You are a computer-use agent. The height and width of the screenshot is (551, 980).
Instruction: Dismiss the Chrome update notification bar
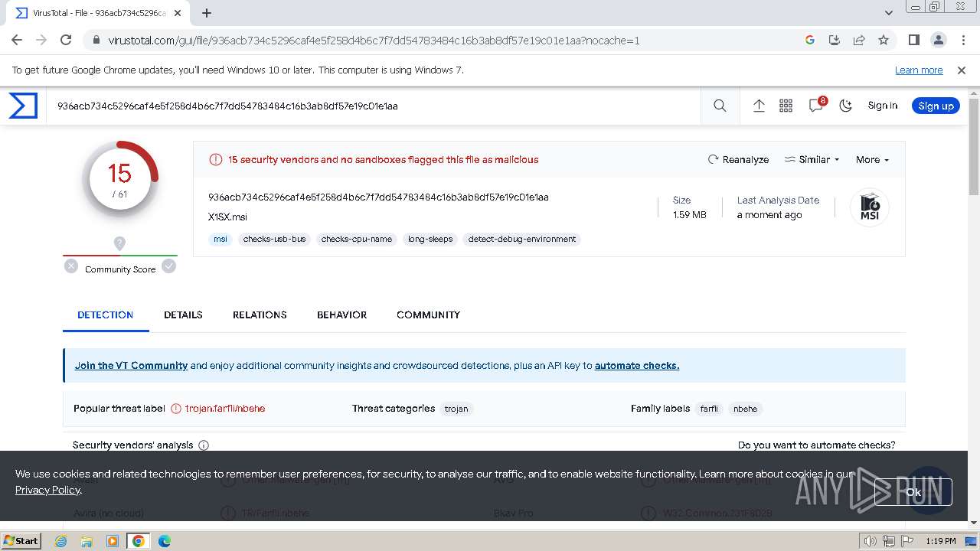coord(962,70)
